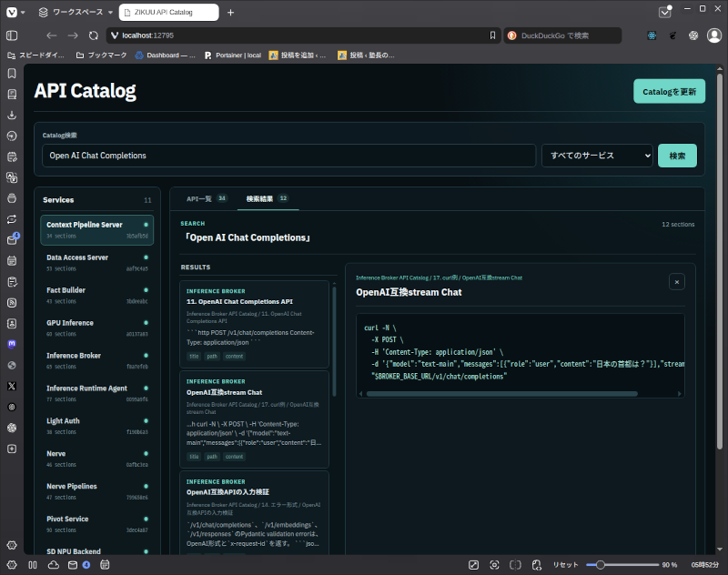Image resolution: width=728 pixels, height=575 pixels.
Task: Click the Catalogを更新 button
Action: point(669,91)
